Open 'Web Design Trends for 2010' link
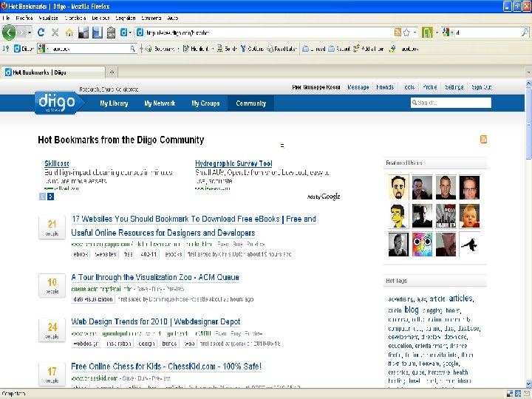 coord(156,321)
